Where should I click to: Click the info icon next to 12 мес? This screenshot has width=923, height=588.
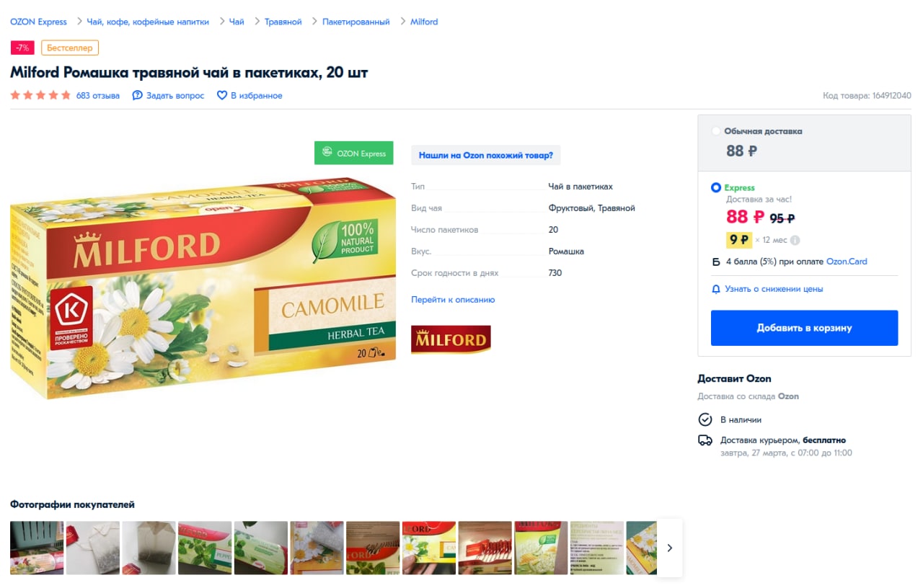coord(795,240)
